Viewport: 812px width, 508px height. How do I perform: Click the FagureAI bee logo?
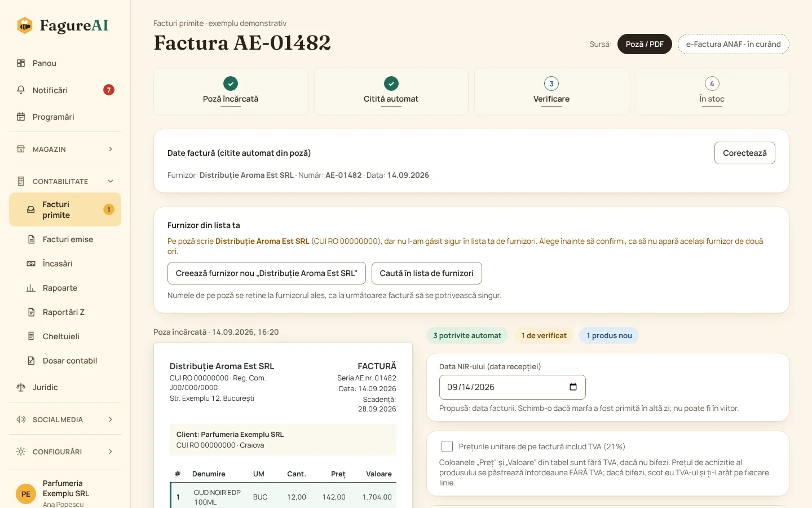pyautogui.click(x=25, y=25)
